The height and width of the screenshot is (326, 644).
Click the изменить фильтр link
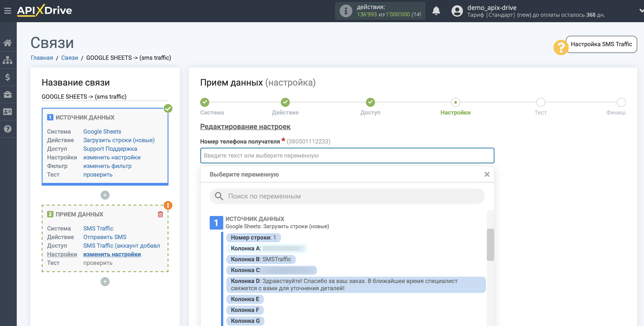tap(107, 166)
